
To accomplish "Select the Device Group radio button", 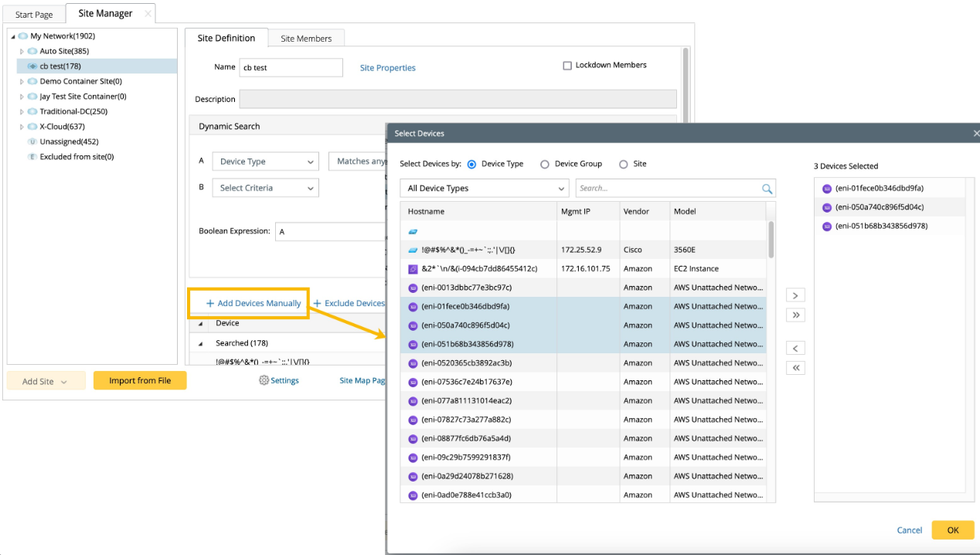I will pos(545,165).
